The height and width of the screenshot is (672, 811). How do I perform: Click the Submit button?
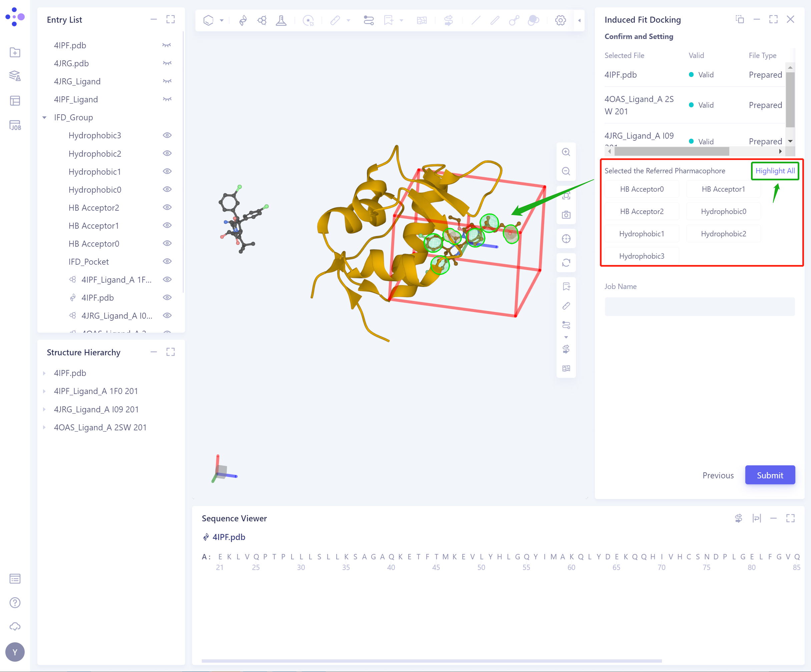coord(769,475)
